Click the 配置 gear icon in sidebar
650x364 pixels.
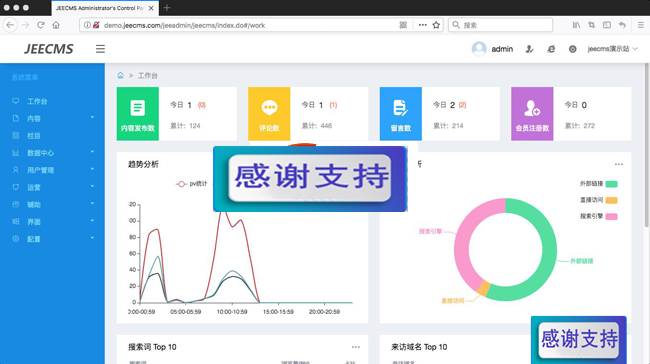[16, 238]
